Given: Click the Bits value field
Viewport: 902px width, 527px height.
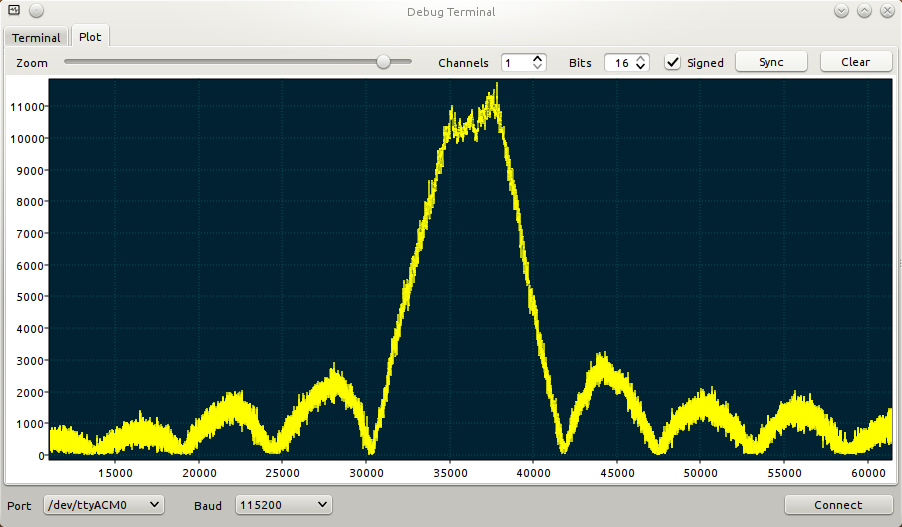Looking at the screenshot, I should point(620,63).
